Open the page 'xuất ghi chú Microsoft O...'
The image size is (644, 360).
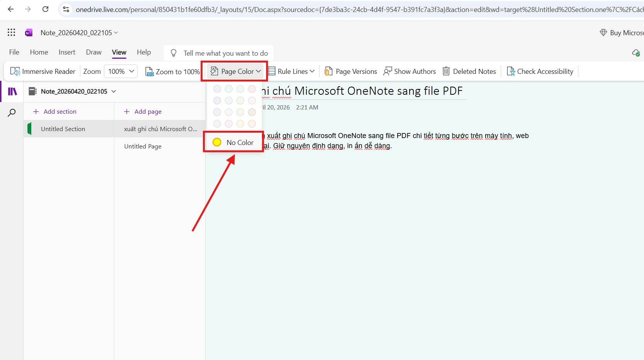(160, 129)
